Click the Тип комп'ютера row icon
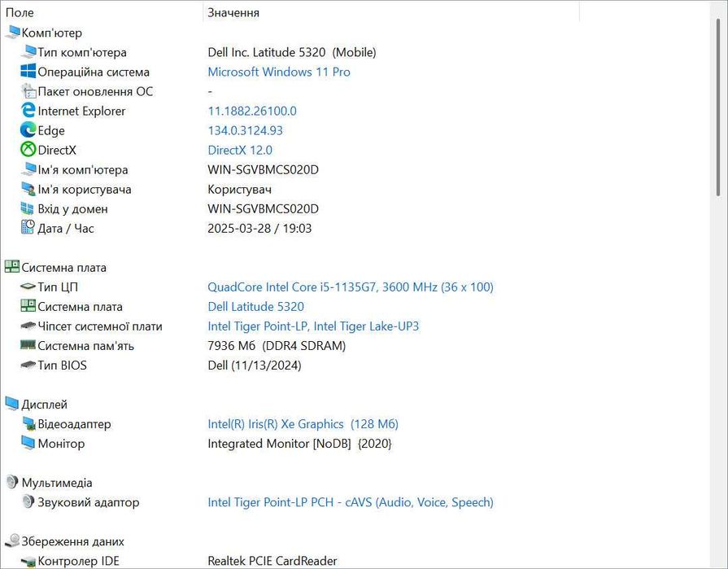The width and height of the screenshot is (728, 569). pos(28,51)
